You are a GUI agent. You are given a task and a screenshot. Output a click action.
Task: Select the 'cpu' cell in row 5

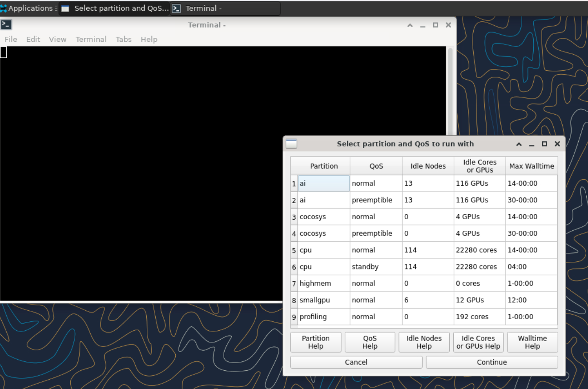point(324,250)
